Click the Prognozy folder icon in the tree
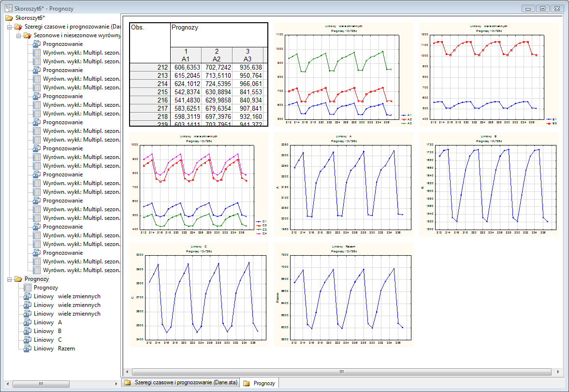Viewport: 569px width, 392px height. [x=18, y=279]
